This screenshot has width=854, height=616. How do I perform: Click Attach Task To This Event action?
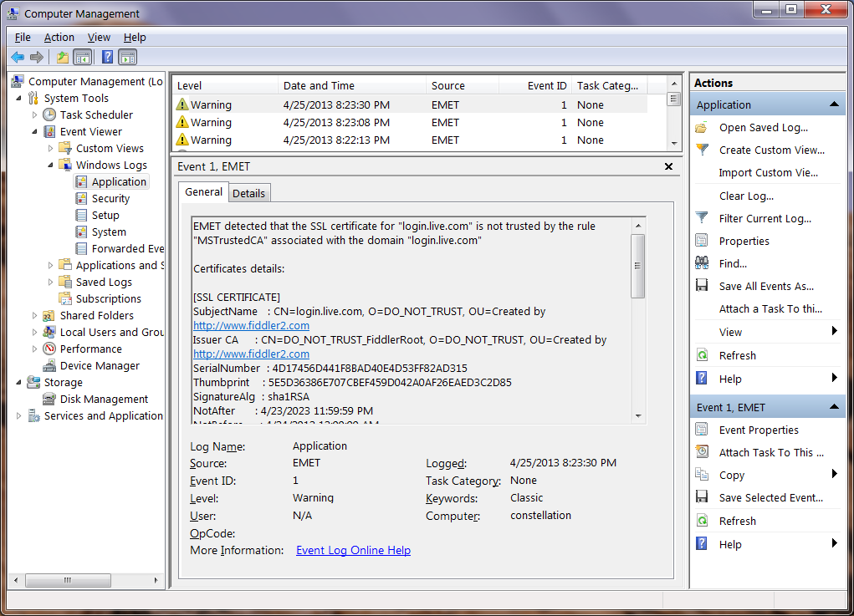click(x=771, y=452)
